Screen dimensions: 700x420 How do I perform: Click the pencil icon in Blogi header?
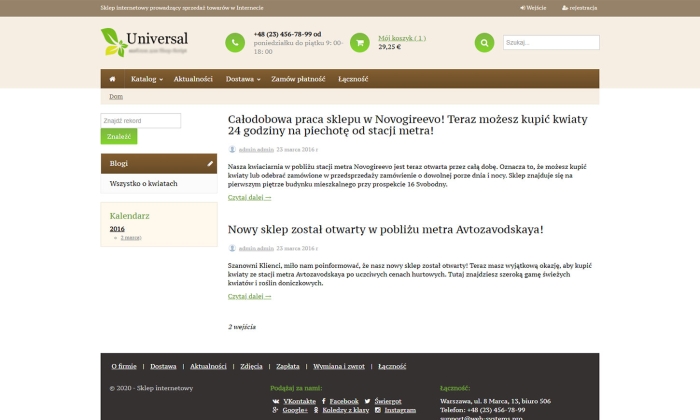[210, 163]
